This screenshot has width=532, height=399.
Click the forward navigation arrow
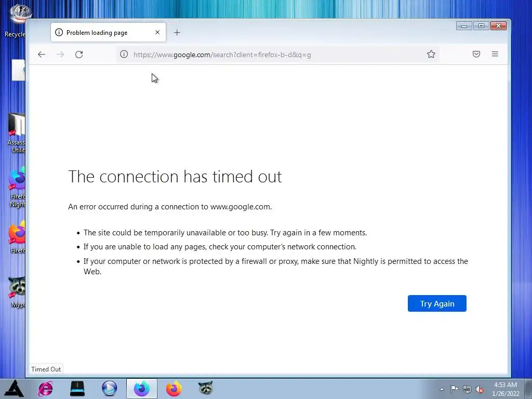point(60,54)
